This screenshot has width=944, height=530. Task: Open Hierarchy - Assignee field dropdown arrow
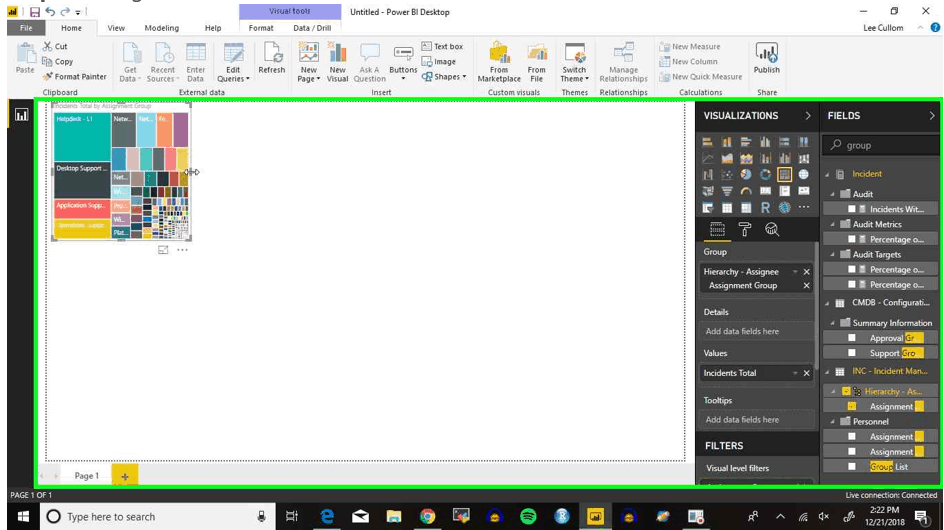(795, 272)
